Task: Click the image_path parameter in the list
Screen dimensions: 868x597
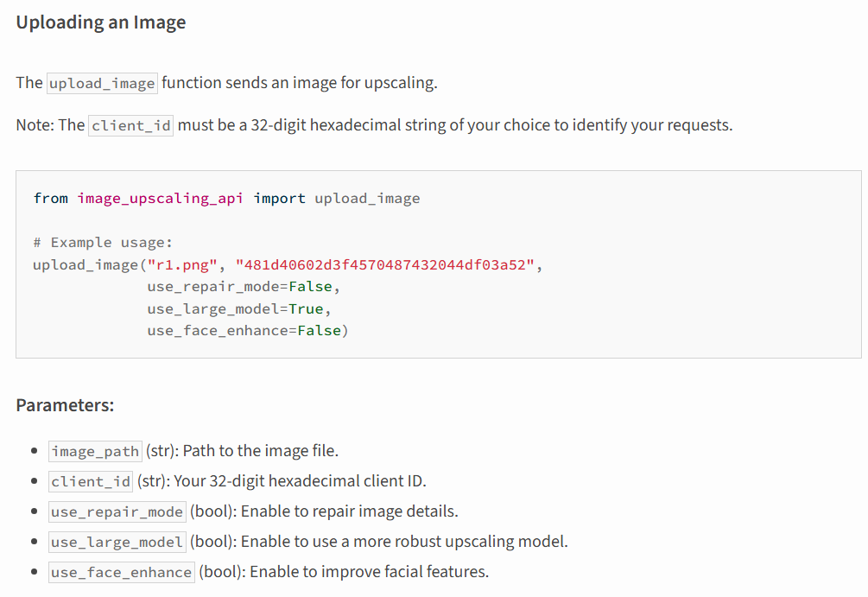Action: [x=95, y=451]
